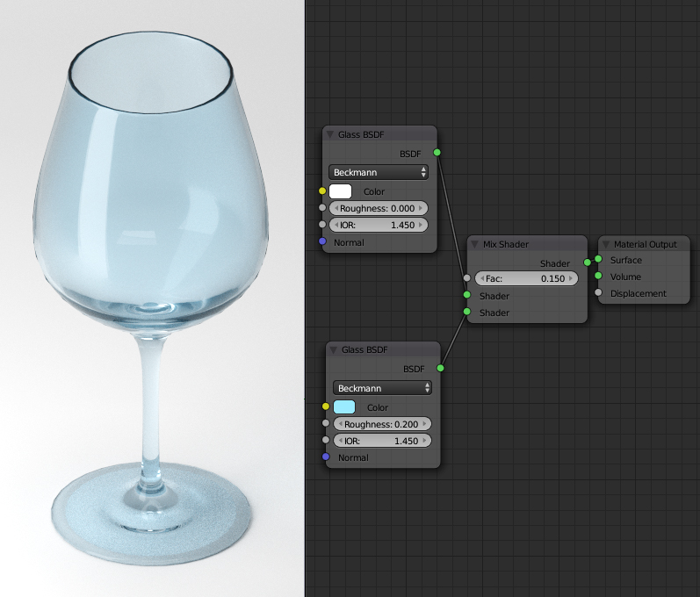The width and height of the screenshot is (700, 597).
Task: Open Beckmann dropdown in bottom Glass BSDF
Action: click(x=382, y=388)
